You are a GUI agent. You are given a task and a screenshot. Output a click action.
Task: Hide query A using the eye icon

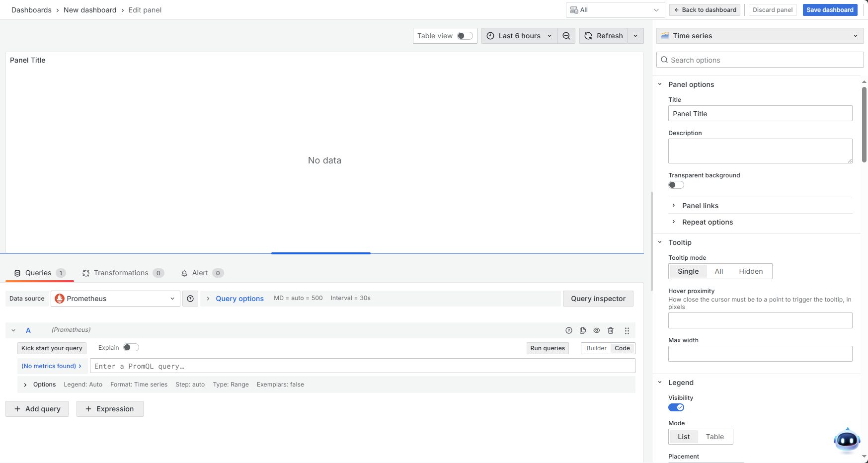click(x=597, y=330)
